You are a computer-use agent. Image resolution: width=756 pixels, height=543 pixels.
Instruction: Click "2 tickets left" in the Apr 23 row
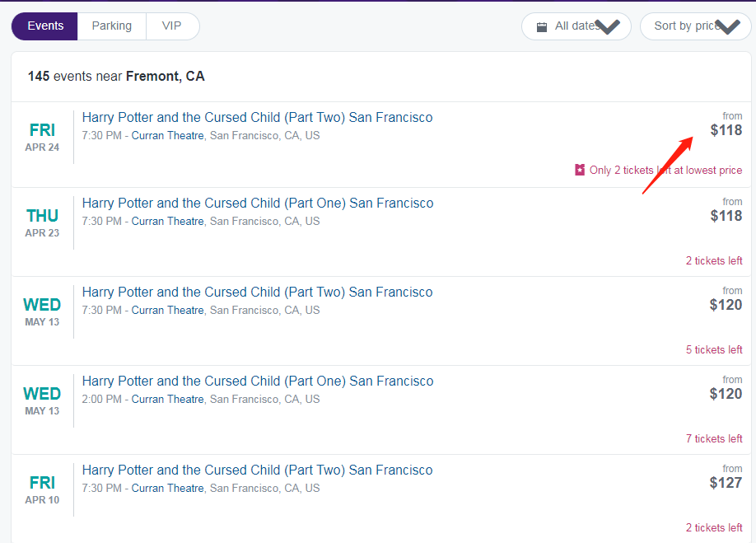(714, 261)
